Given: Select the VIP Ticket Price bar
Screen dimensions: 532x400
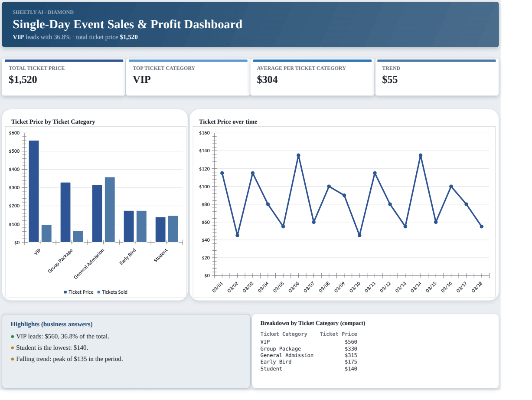Looking at the screenshot, I should (x=34, y=191).
